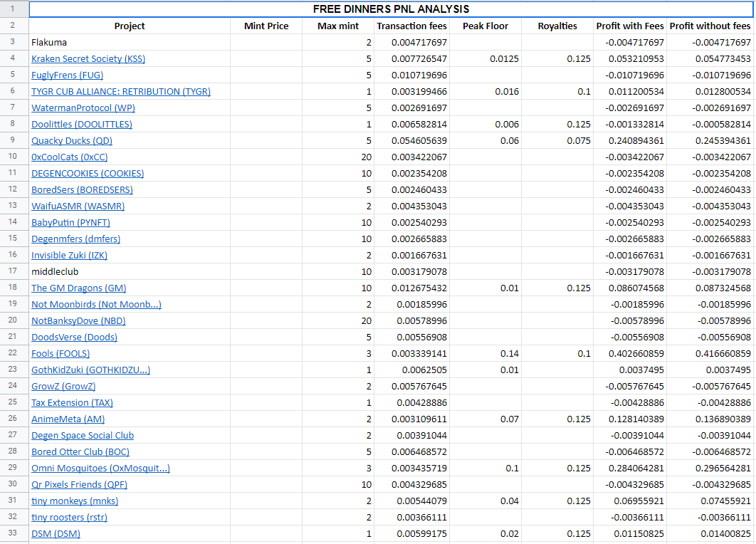Open the WaifuASMR (WASMR) link
The height and width of the screenshot is (544, 756).
78,206
